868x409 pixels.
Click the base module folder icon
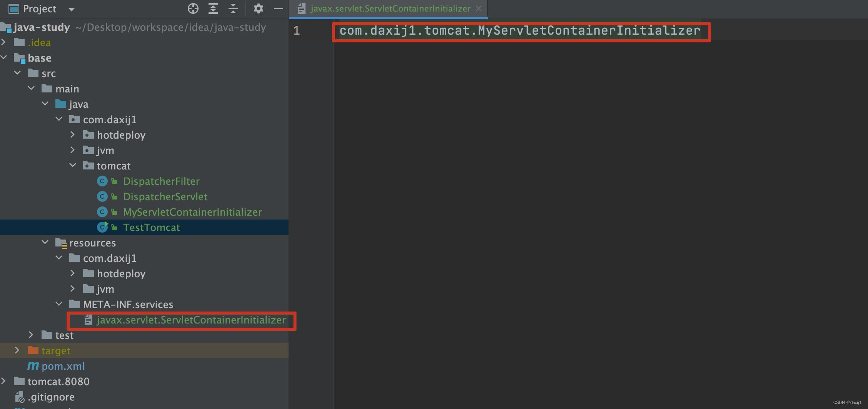click(x=20, y=58)
